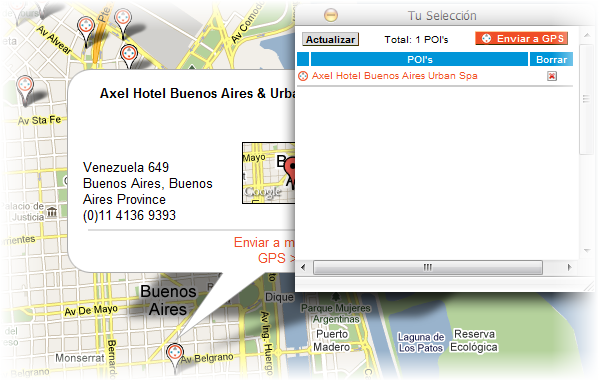This screenshot has height=381, width=599.
Task: Click up arrow of vertical scrollbar
Action: [x=586, y=36]
